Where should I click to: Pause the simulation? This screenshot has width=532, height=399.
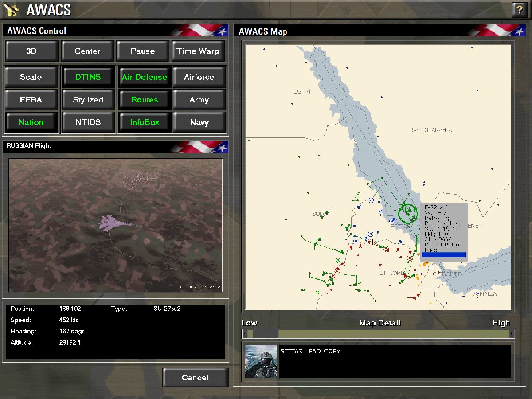pos(143,51)
